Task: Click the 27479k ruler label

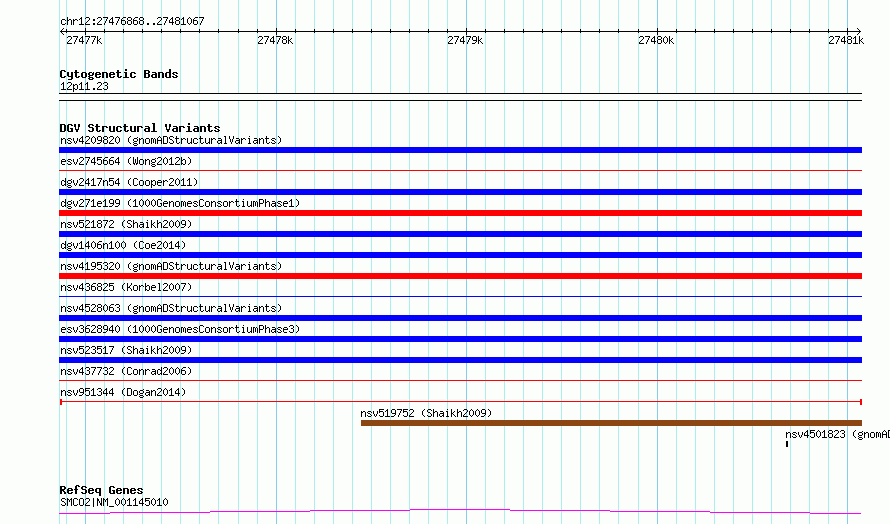Action: [x=465, y=40]
